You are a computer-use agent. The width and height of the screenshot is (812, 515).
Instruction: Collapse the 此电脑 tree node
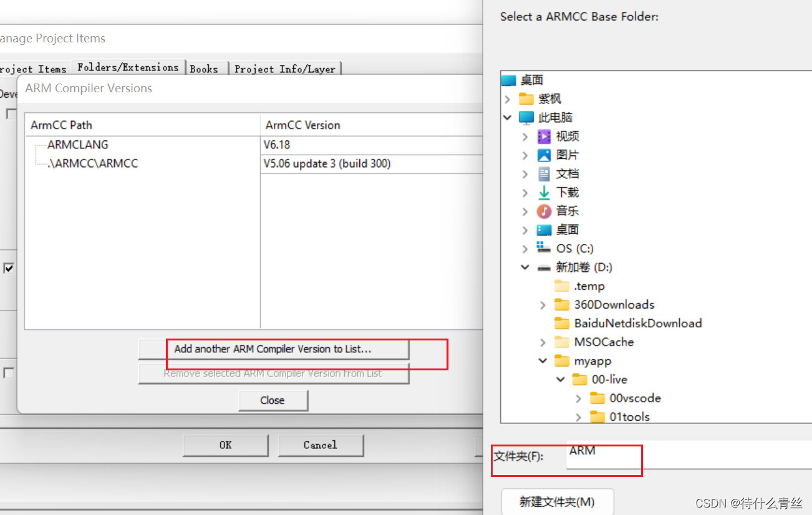(508, 117)
